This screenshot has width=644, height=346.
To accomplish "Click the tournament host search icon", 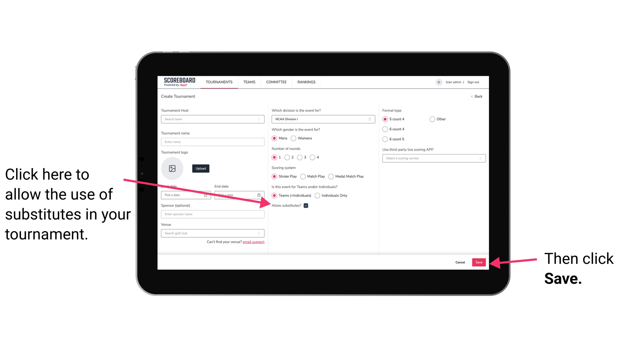I will point(260,119).
